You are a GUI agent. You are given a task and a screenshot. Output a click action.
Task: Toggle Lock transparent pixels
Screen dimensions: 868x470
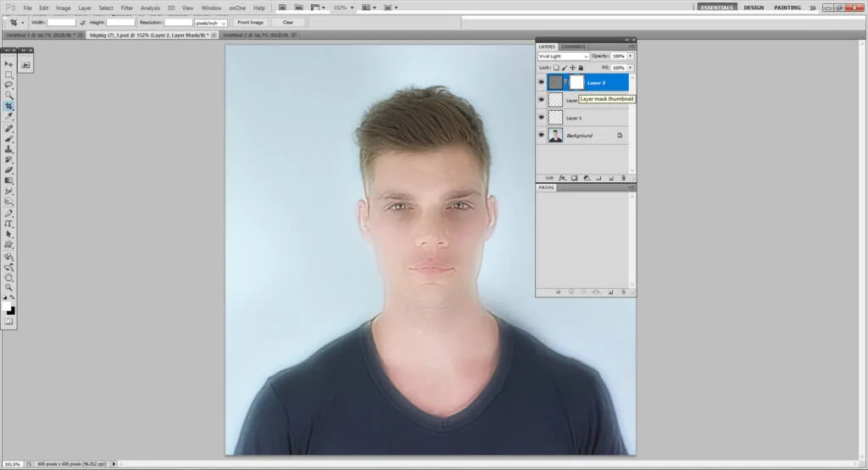tap(556, 68)
